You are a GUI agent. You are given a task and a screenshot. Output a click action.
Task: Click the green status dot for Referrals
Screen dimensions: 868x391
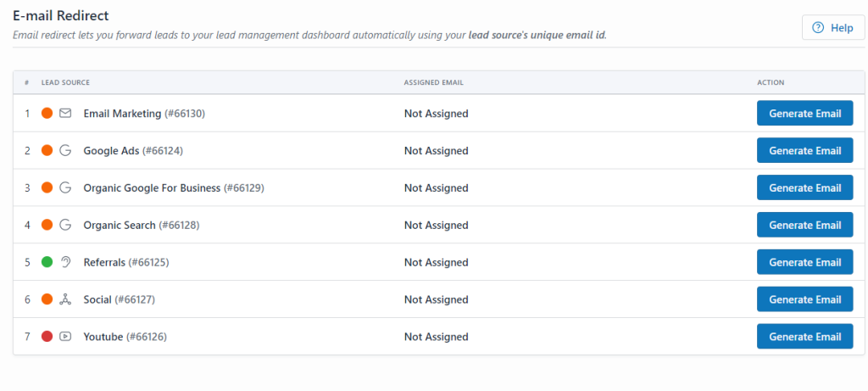(x=47, y=262)
